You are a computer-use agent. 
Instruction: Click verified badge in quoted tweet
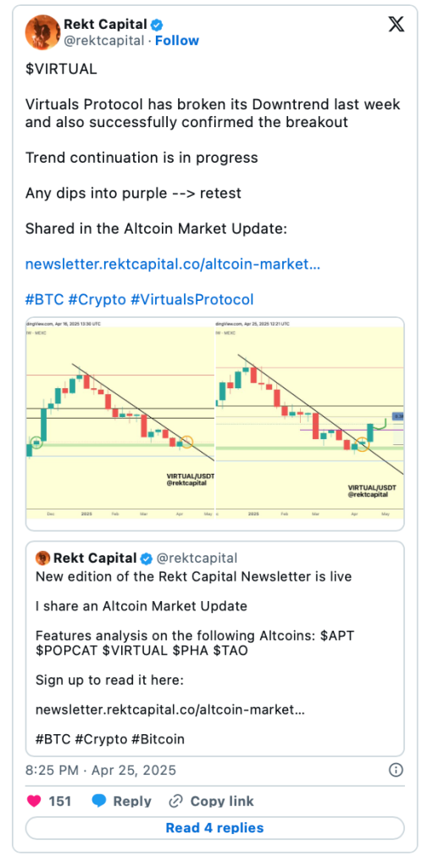coord(147,558)
